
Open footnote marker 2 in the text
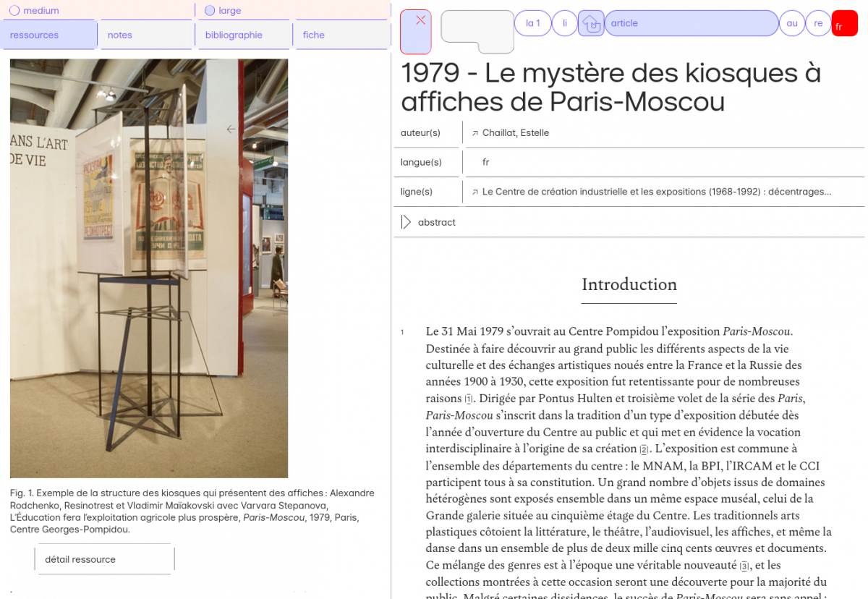[644, 449]
